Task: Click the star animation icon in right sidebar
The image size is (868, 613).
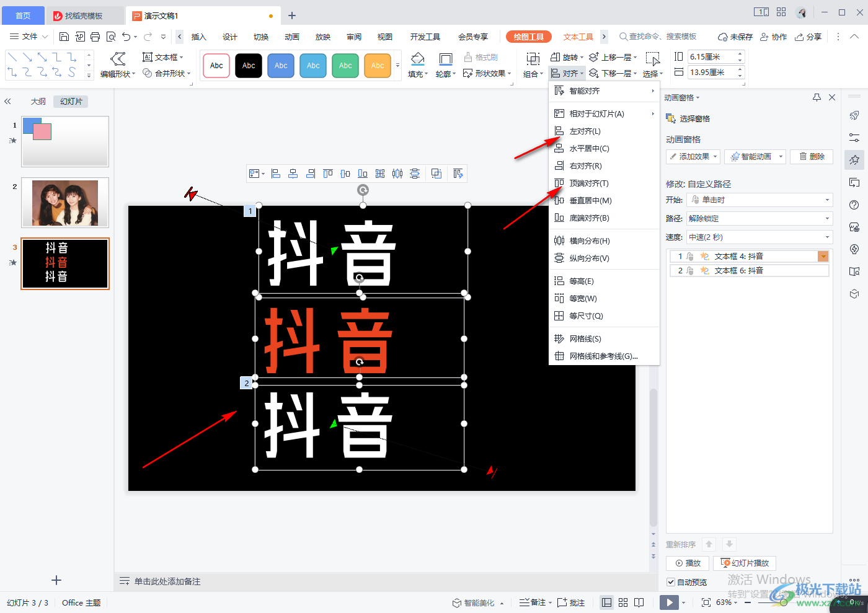Action: [854, 160]
